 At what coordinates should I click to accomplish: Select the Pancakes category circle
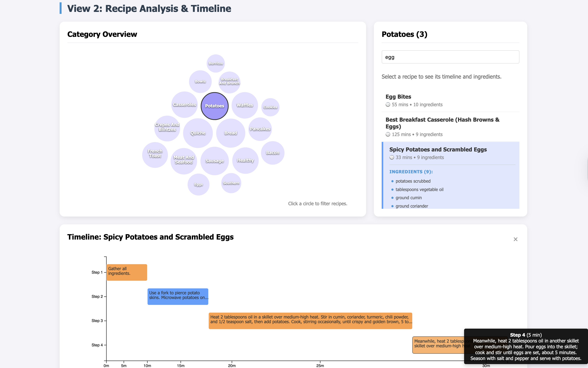click(260, 129)
